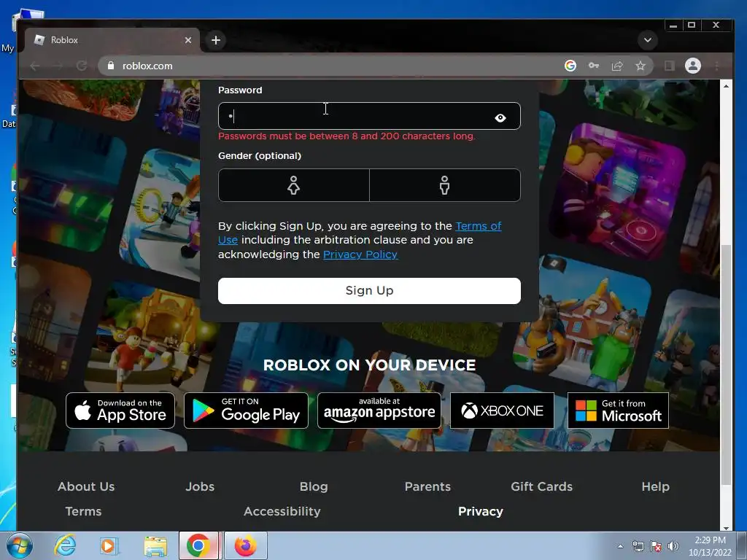The image size is (747, 560).
Task: Focus the Password input field
Action: [x=369, y=116]
